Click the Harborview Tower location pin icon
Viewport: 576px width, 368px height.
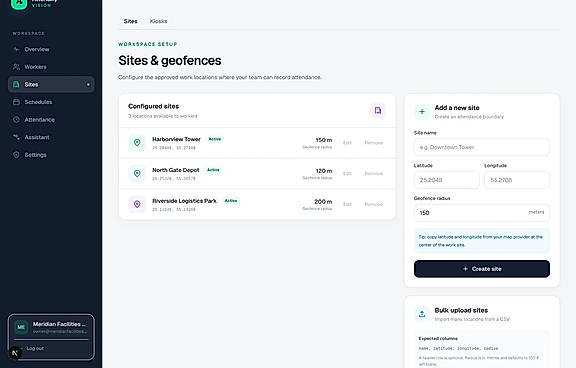point(137,142)
